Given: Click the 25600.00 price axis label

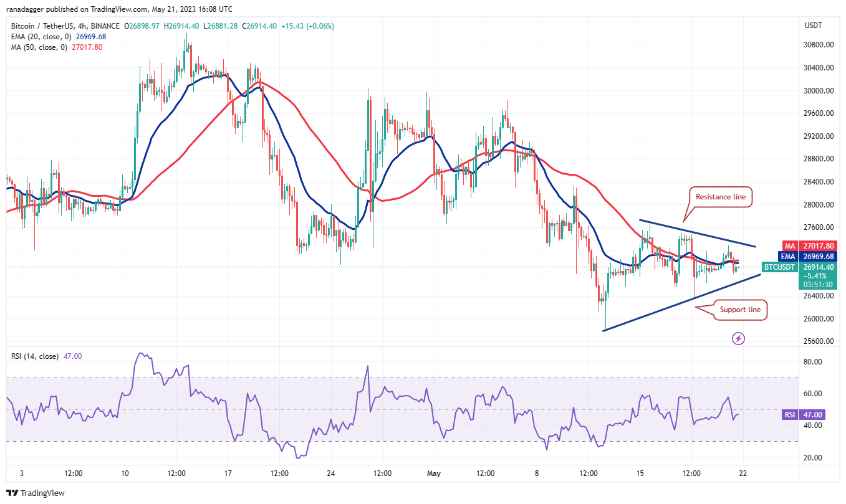Looking at the screenshot, I should coord(818,341).
